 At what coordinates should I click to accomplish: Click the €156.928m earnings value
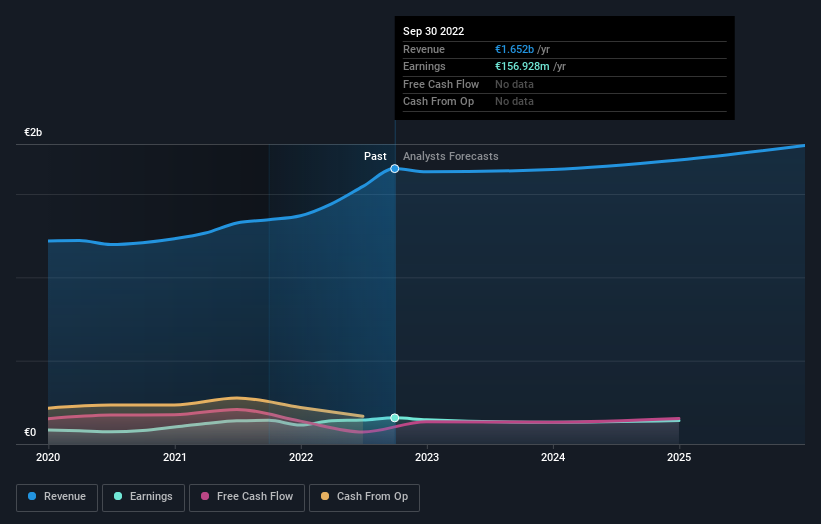tap(523, 66)
